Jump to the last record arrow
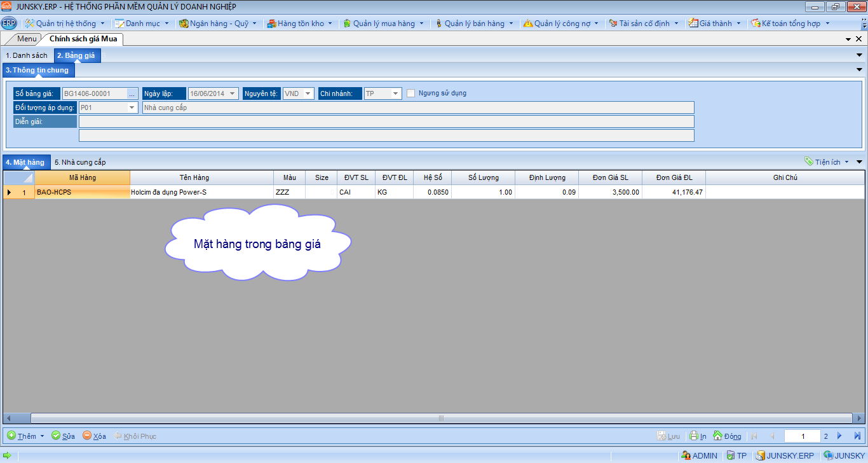Viewport: 868px width, 463px height. click(857, 436)
